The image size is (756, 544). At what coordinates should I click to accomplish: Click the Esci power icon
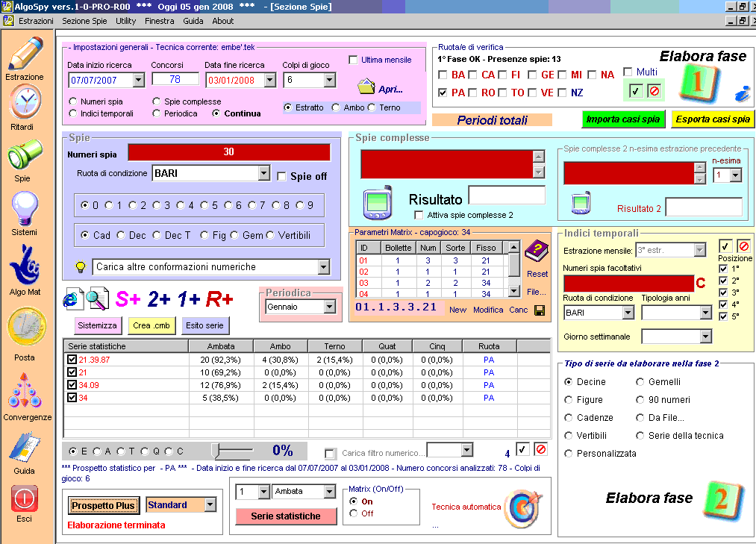24,498
